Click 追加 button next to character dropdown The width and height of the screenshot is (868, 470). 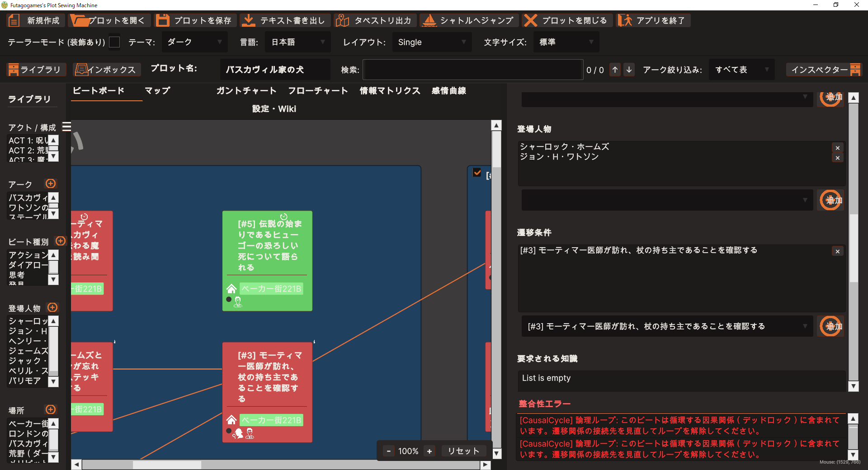831,200
